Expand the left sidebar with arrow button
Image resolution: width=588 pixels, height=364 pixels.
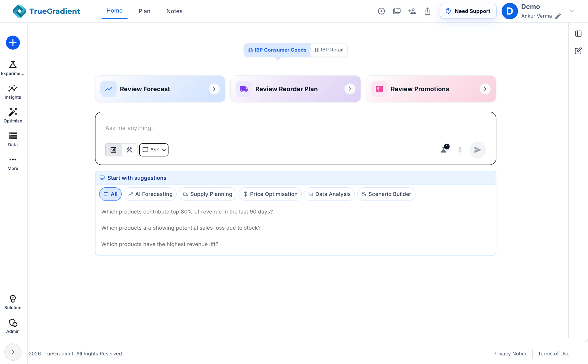pos(13,352)
